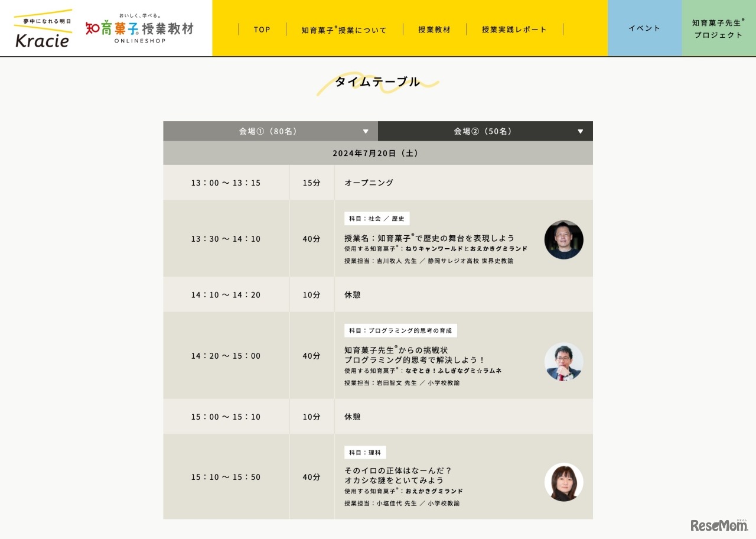
Task: Select the 2024年7月20日(土) date header
Action: [x=378, y=153]
